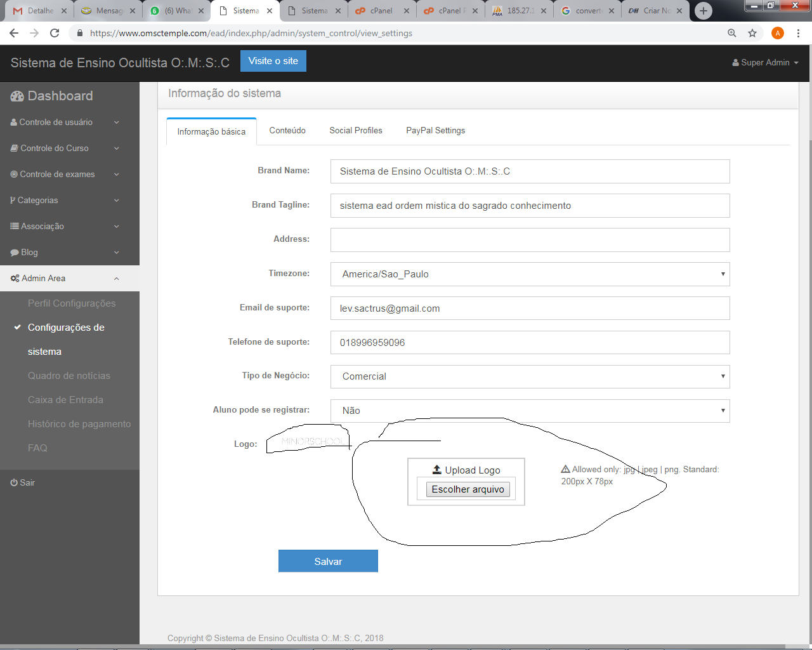
Task: Open the FAQ sidebar link
Action: [37, 448]
